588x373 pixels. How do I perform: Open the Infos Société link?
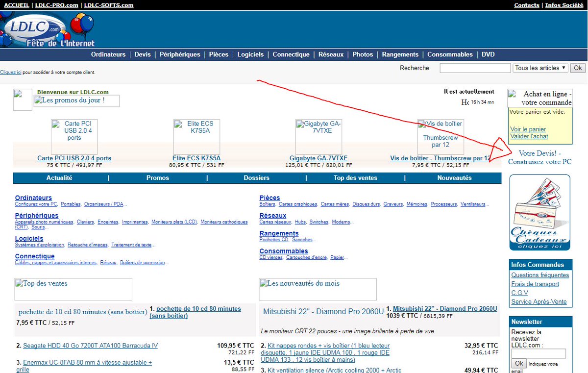pos(564,5)
